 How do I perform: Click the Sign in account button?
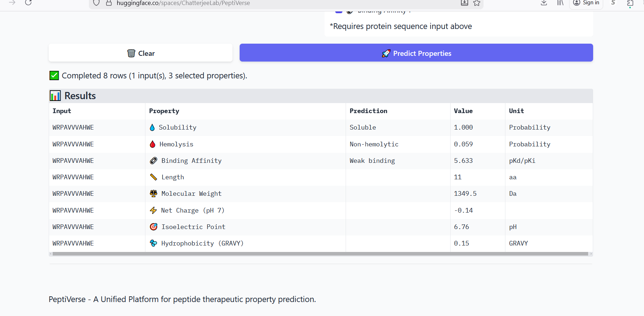(x=586, y=3)
